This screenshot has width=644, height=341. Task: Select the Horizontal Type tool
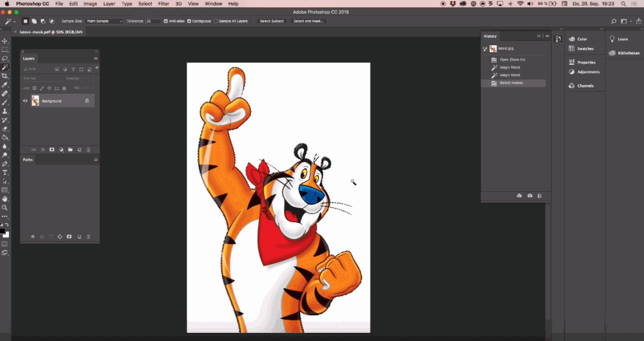point(5,172)
